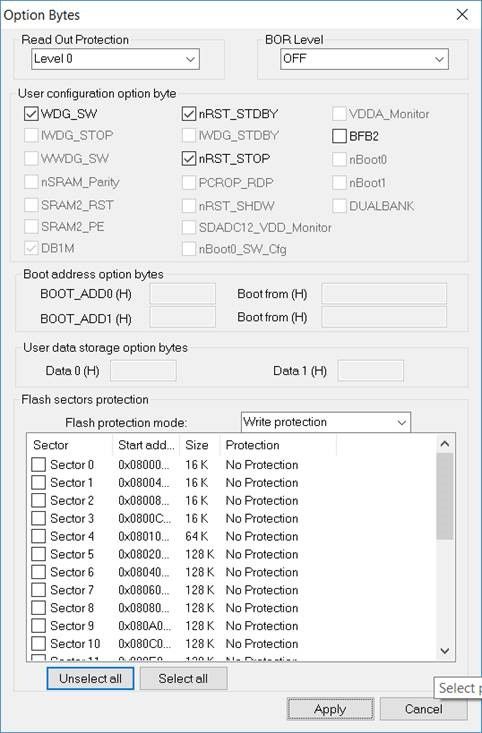Check the Sector 3 checkbox
The height and width of the screenshot is (733, 482).
(x=38, y=518)
